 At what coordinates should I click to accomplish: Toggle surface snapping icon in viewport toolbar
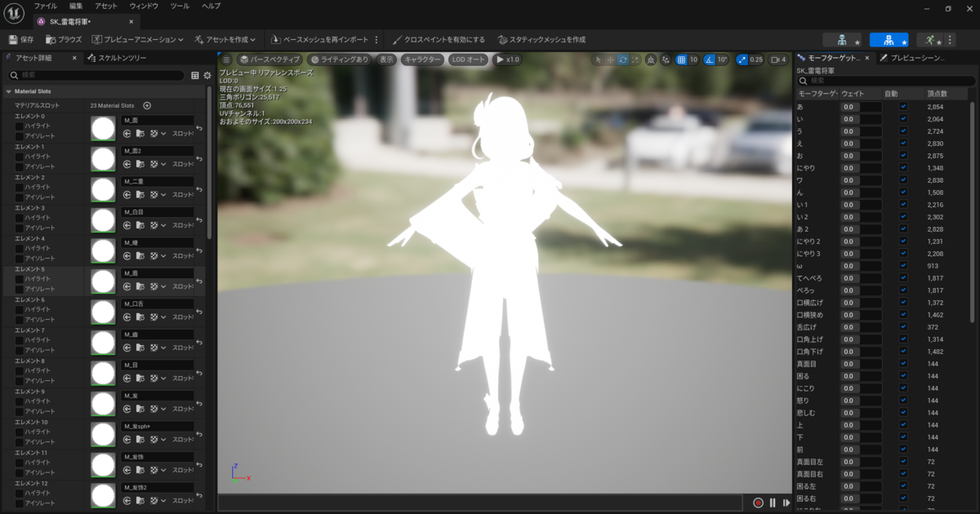[666, 60]
